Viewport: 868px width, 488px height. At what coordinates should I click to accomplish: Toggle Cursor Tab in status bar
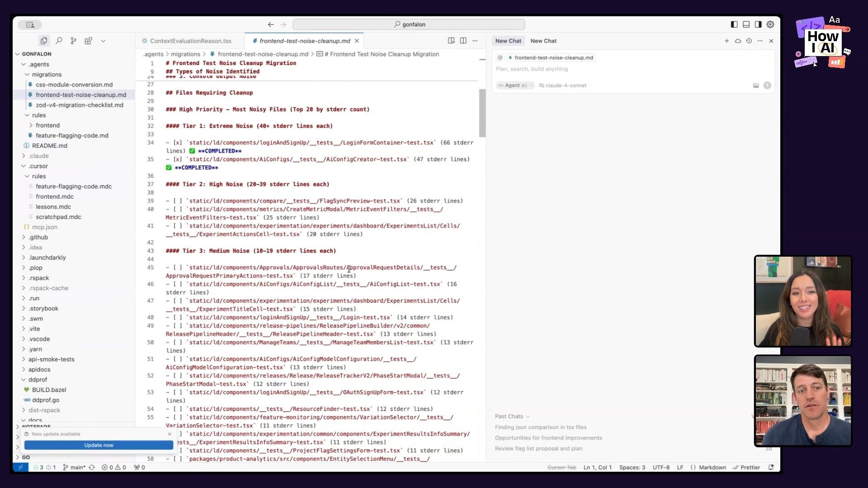pyautogui.click(x=561, y=467)
